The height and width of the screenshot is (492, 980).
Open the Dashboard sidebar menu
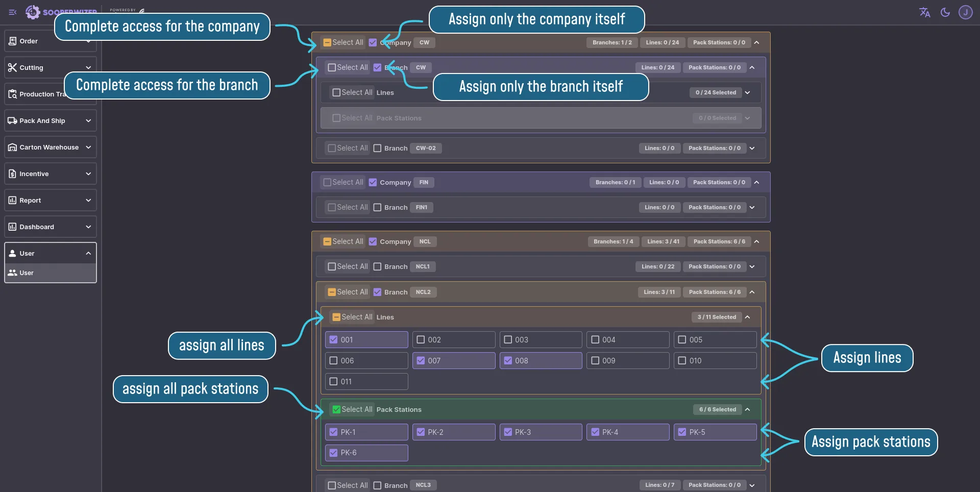(50, 227)
